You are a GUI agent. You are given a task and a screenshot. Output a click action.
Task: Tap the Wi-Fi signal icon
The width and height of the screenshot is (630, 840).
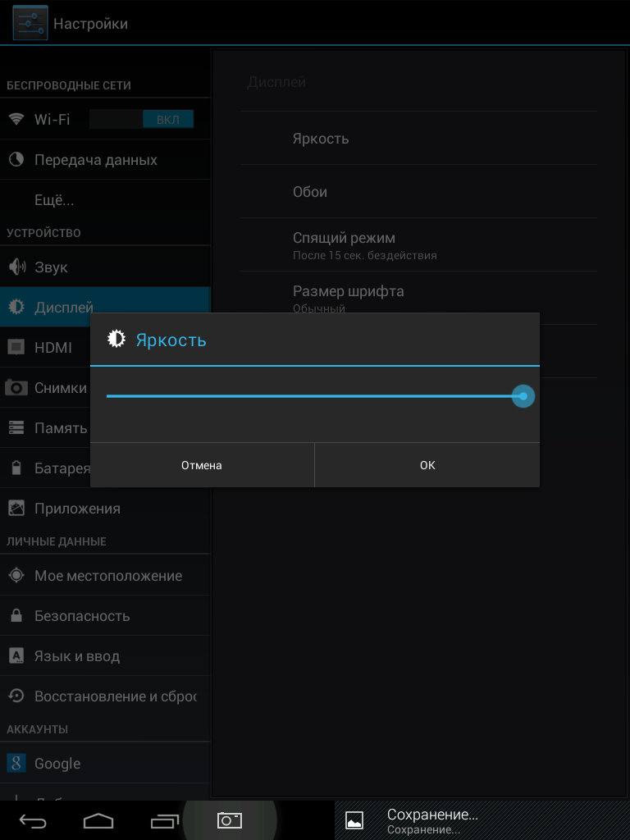click(16, 119)
